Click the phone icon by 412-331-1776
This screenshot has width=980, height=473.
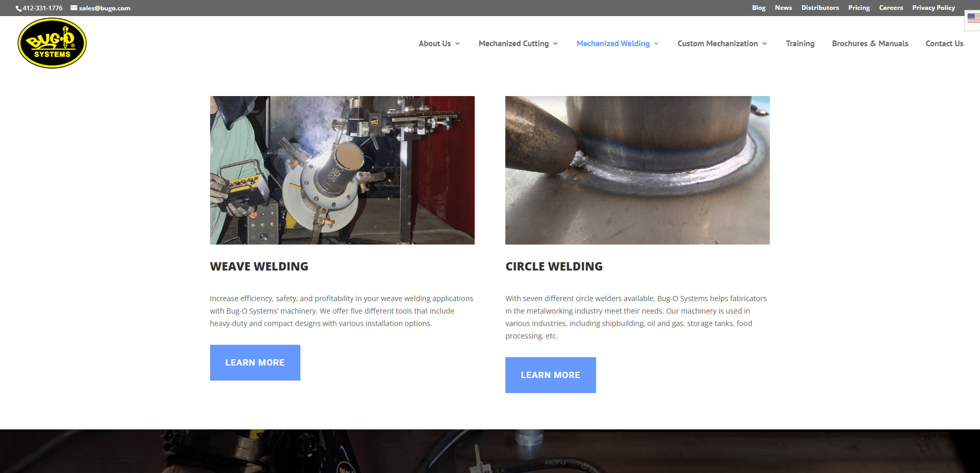pyautogui.click(x=19, y=8)
